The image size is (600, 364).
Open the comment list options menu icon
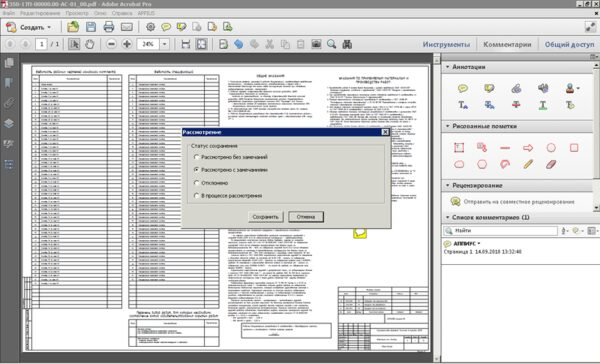tap(592, 231)
